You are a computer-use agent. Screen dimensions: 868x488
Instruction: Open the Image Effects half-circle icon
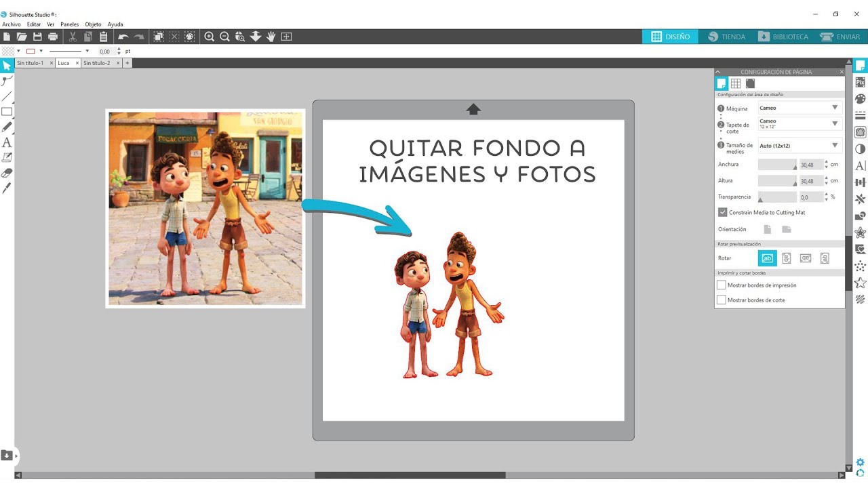point(860,149)
